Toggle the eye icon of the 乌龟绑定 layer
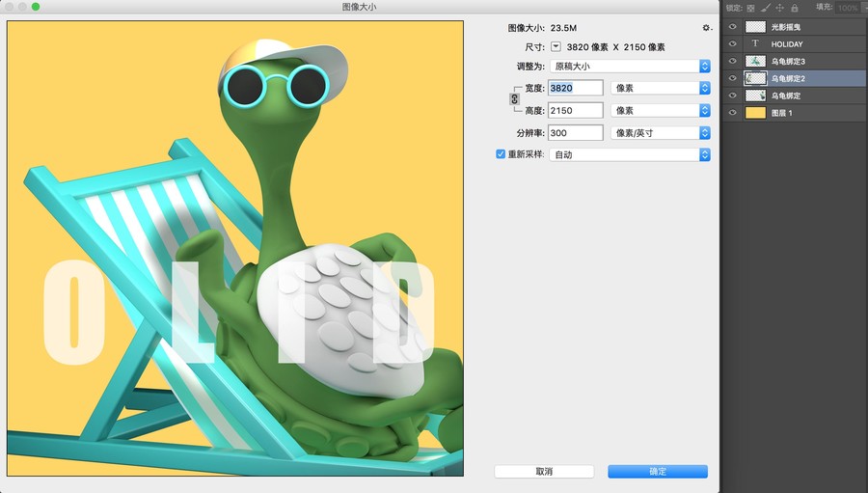 pyautogui.click(x=732, y=96)
